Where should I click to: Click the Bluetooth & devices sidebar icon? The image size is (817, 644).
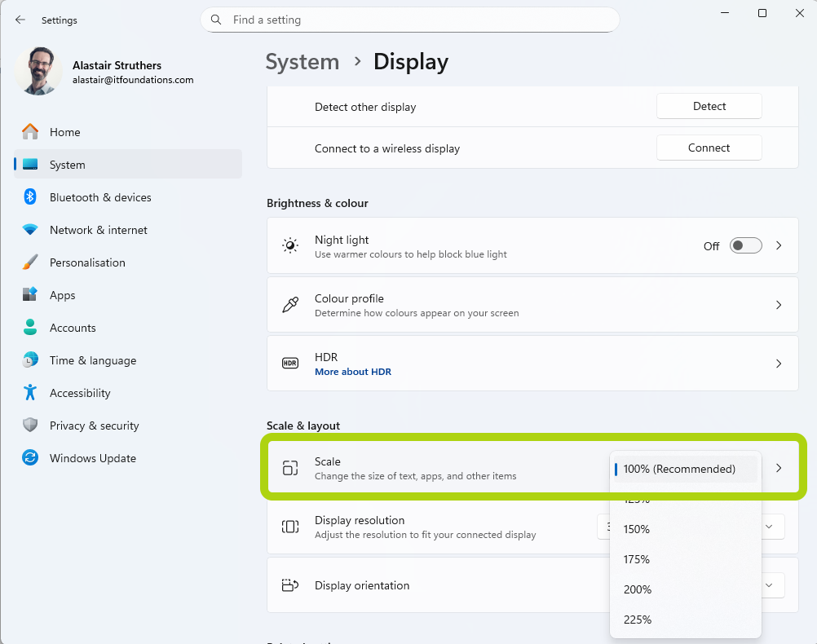(29, 197)
